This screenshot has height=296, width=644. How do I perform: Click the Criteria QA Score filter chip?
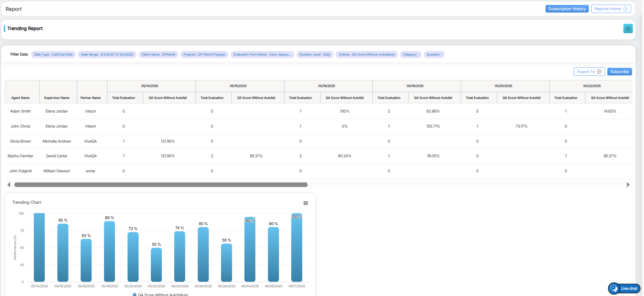[x=366, y=55]
